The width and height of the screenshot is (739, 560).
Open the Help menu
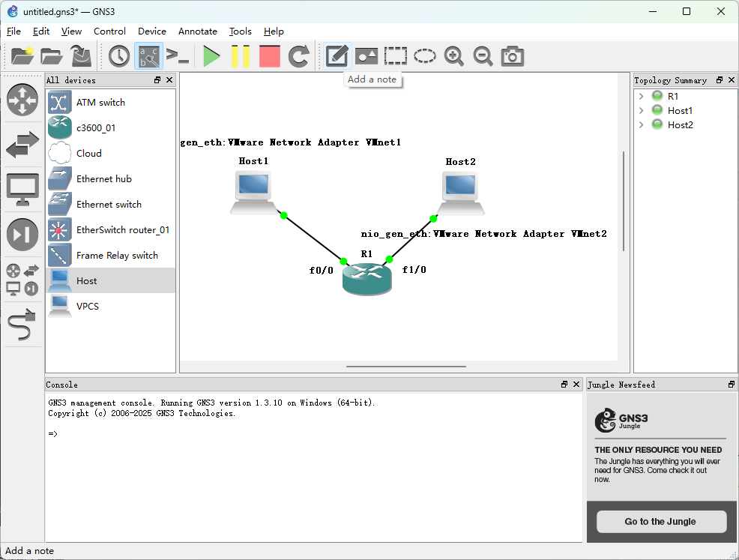pos(274,31)
